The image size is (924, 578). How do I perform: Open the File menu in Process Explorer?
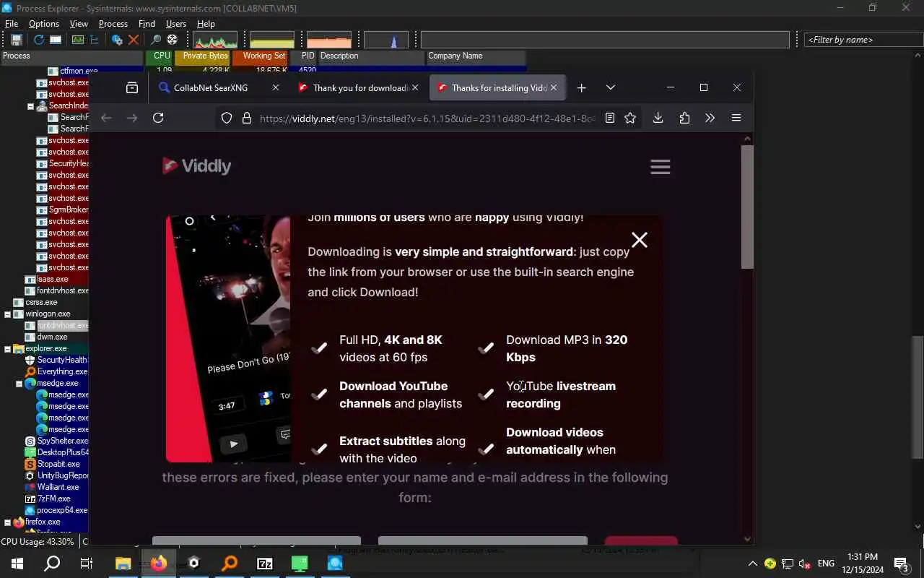12,24
